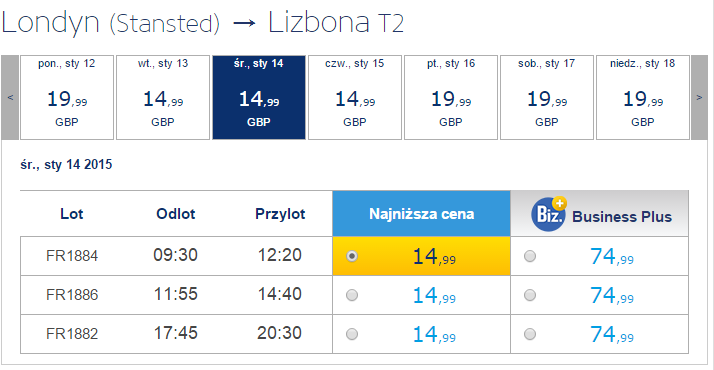The height and width of the screenshot is (370, 714).
Task: Click the Najniższa cena column header
Action: tap(422, 213)
